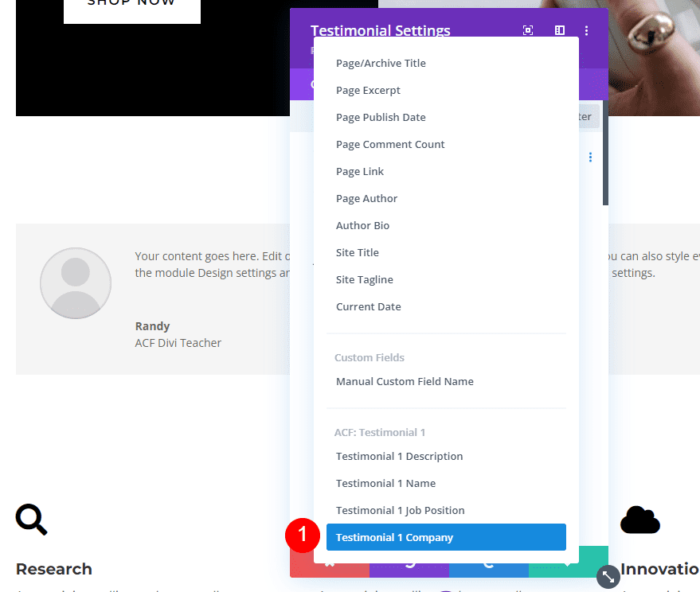Select Testimonial 1 Company option
This screenshot has height=592, width=700.
[x=446, y=537]
